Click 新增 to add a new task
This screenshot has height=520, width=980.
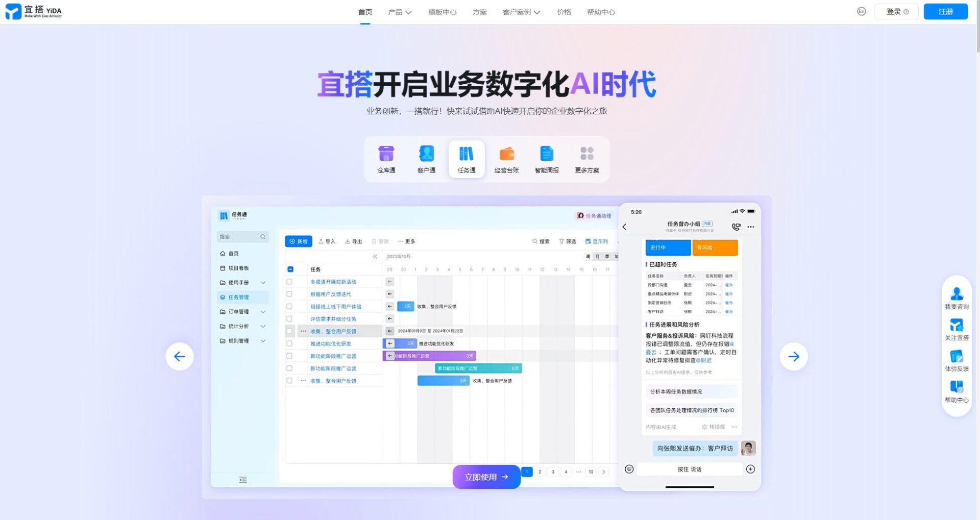coord(298,241)
